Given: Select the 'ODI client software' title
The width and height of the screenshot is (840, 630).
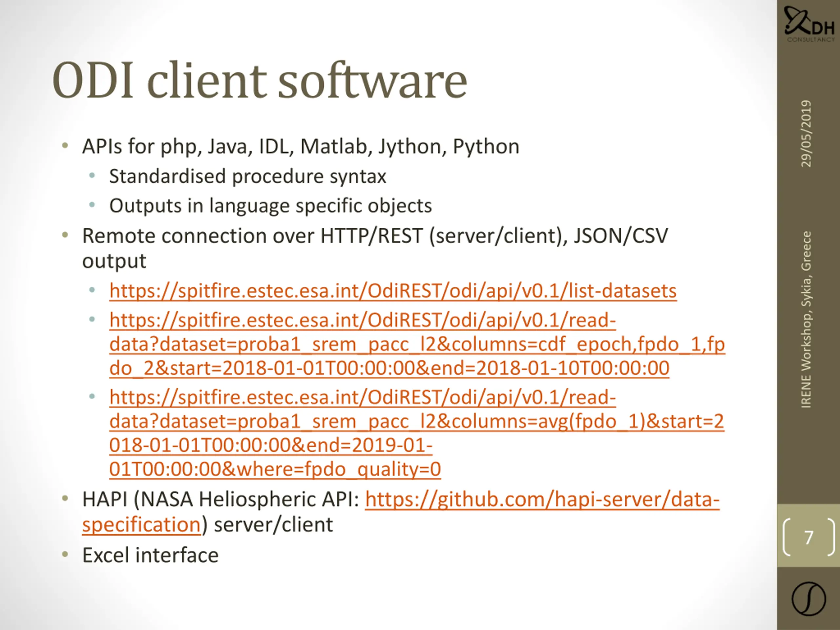Looking at the screenshot, I should click(260, 80).
